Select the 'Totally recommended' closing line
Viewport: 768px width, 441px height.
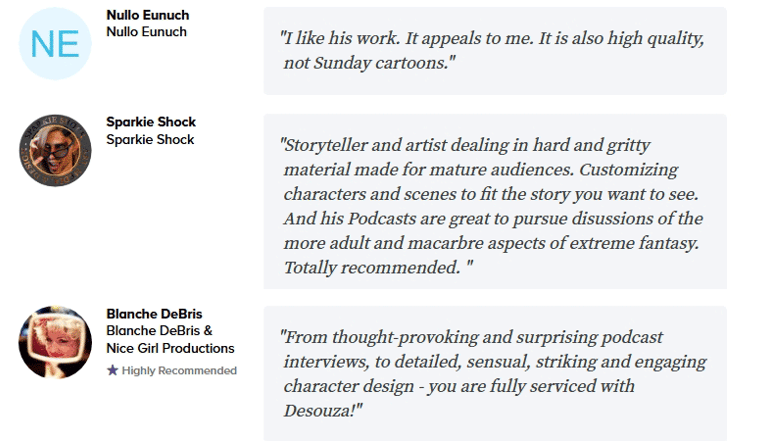click(x=378, y=268)
